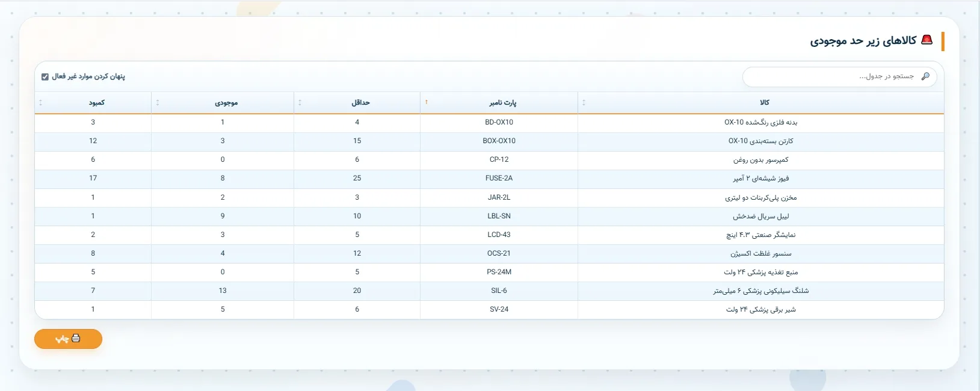Click item شیر برقی پزشکی ۲۴ ولت
This screenshot has width=980, height=391.
pos(760,309)
